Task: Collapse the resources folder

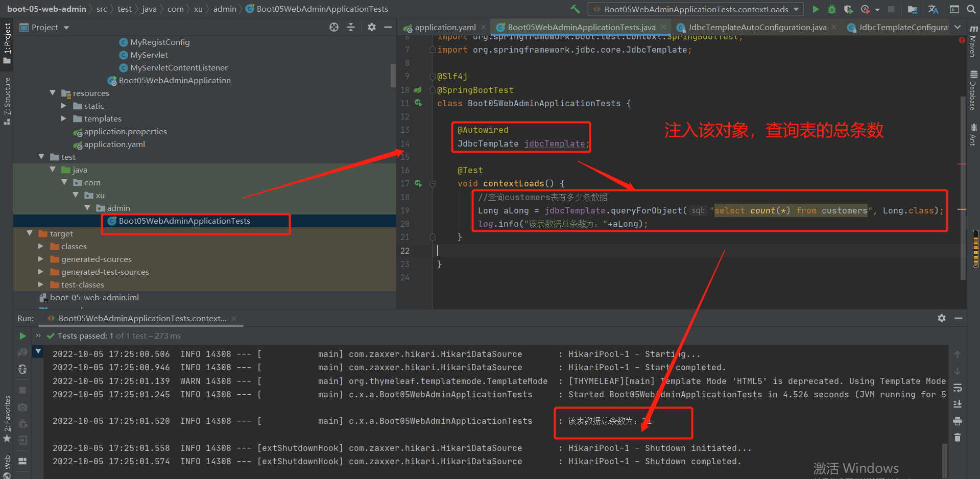Action: click(53, 93)
